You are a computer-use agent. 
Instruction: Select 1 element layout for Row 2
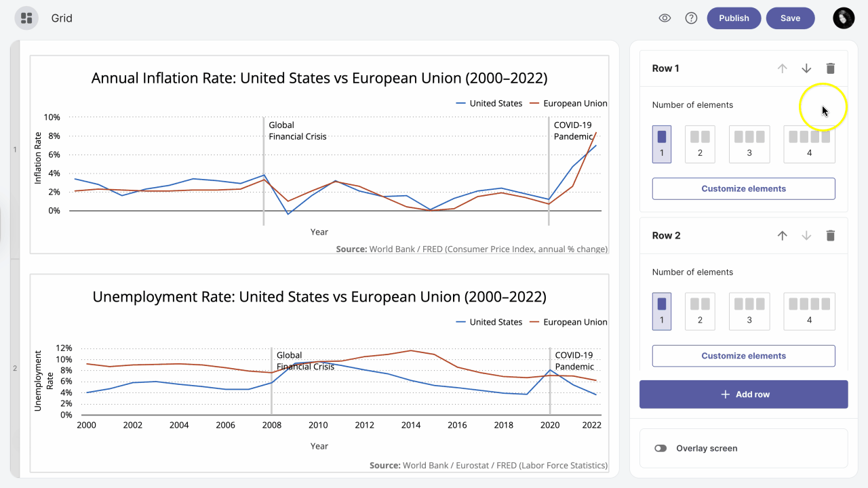[662, 311]
